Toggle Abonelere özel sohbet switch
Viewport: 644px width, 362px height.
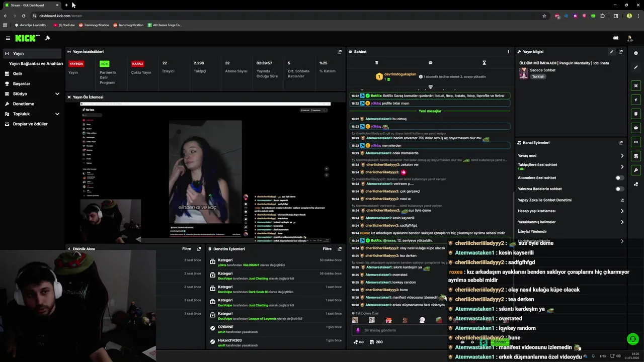620,178
